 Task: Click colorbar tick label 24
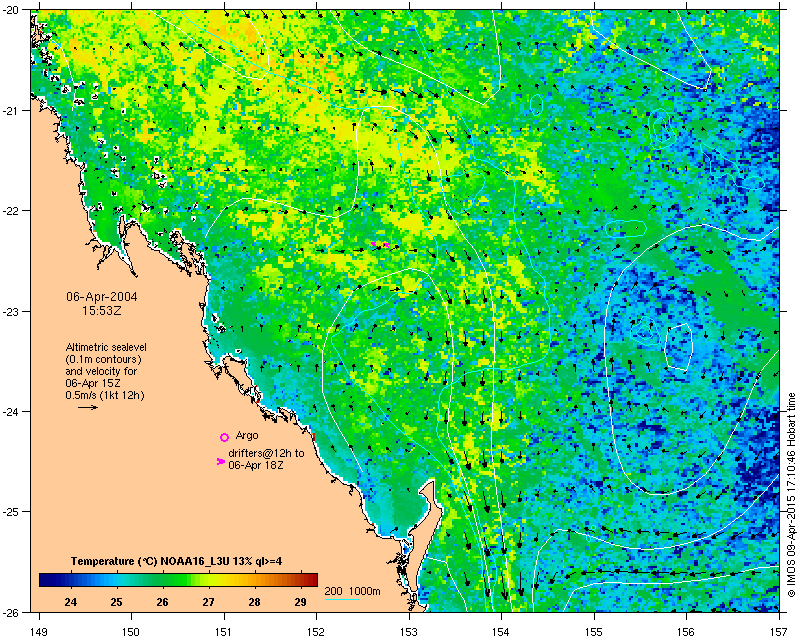click(71, 602)
